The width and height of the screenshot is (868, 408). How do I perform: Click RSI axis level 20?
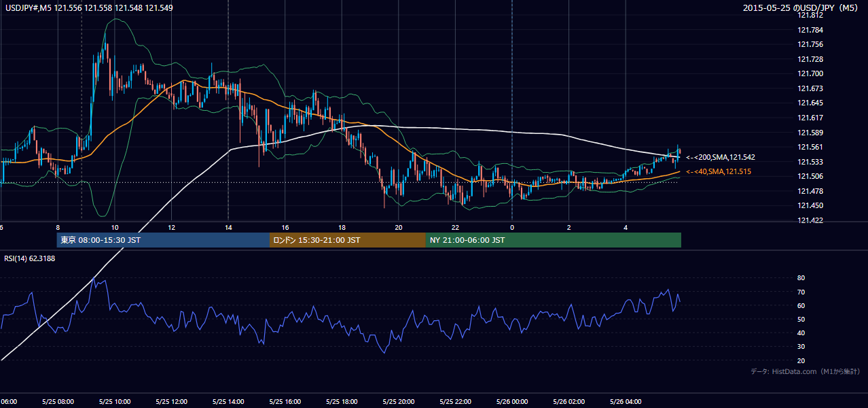coord(801,360)
